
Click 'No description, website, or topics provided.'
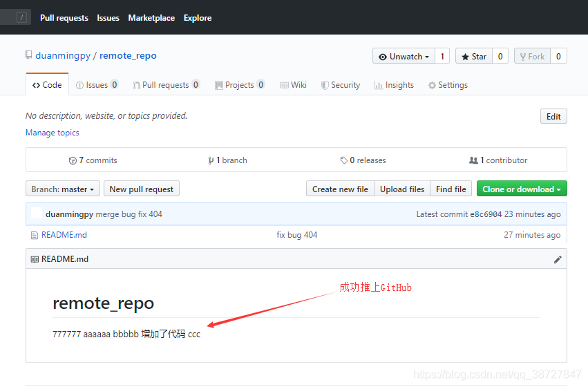tap(106, 116)
